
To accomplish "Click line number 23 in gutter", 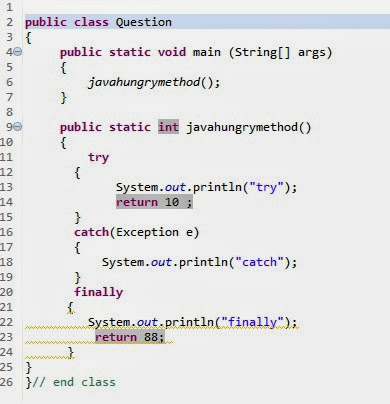I will click(6, 337).
